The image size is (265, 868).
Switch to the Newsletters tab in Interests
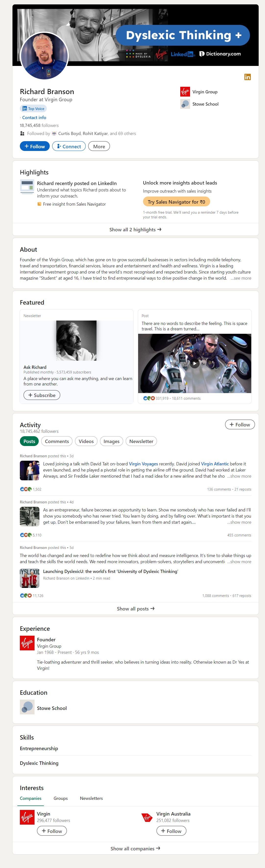pyautogui.click(x=91, y=798)
